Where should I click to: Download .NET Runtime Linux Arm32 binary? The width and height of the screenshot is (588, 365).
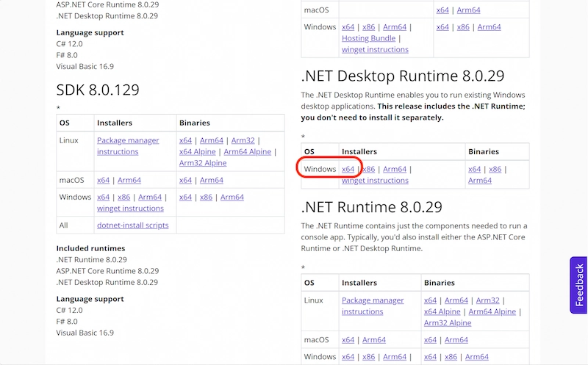[488, 300]
